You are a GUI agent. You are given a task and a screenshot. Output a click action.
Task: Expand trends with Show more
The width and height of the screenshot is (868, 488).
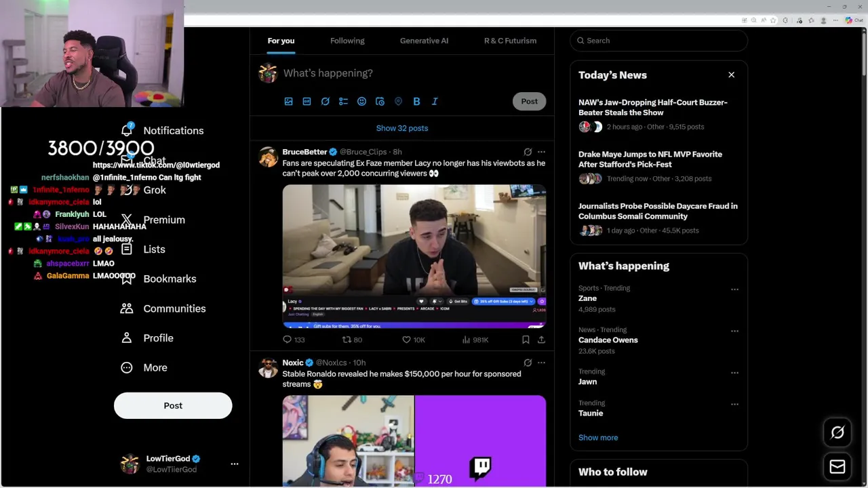click(598, 438)
